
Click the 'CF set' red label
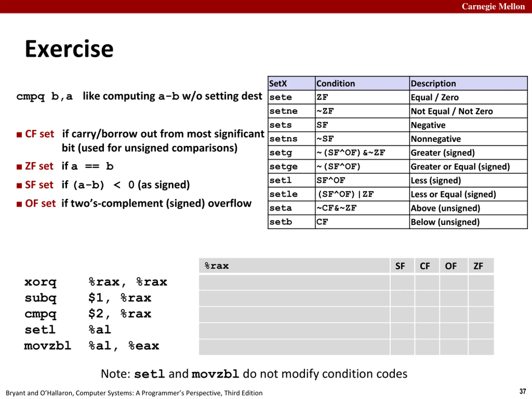40,134
